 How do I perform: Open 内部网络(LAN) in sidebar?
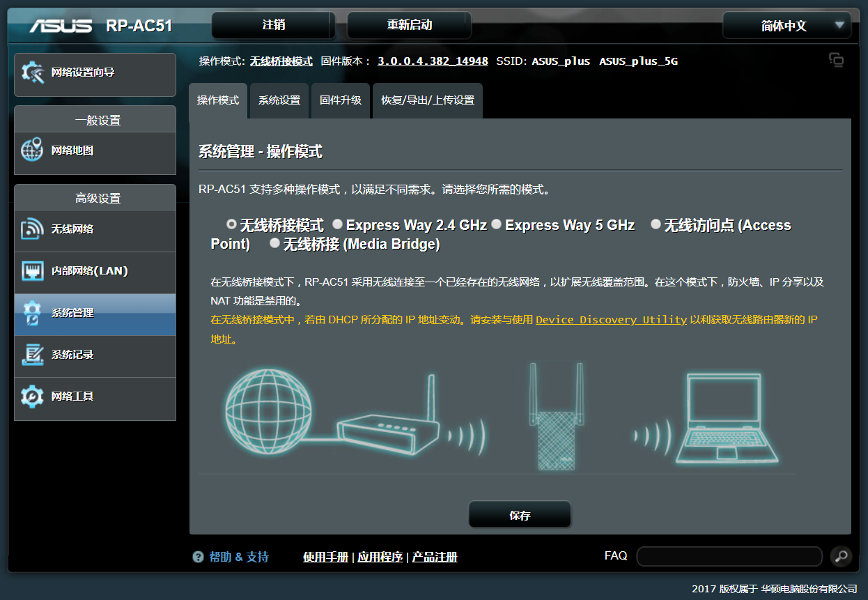95,272
